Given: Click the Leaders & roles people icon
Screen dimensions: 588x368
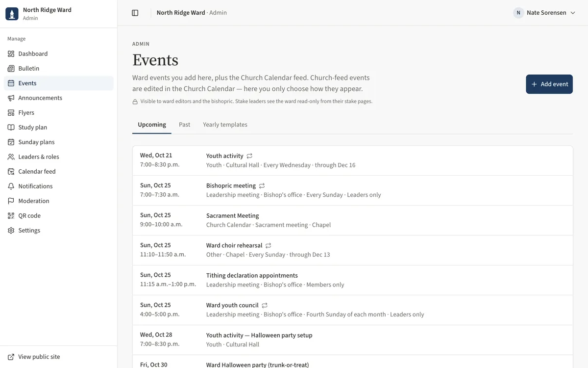Looking at the screenshot, I should (x=11, y=157).
